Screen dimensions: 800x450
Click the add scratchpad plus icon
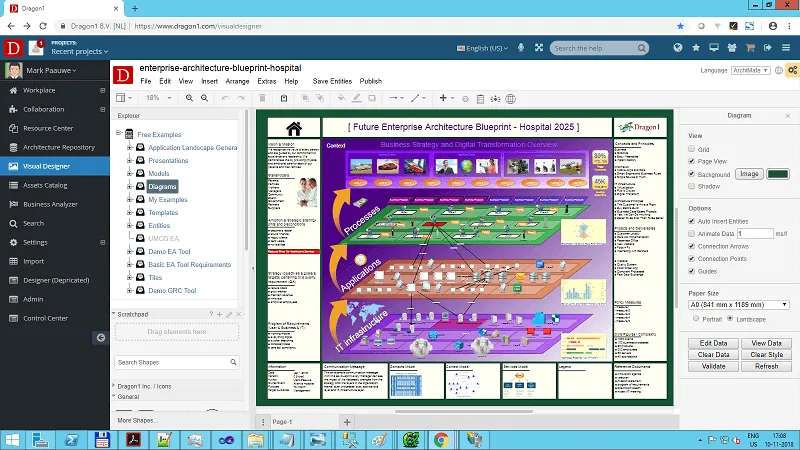click(219, 314)
